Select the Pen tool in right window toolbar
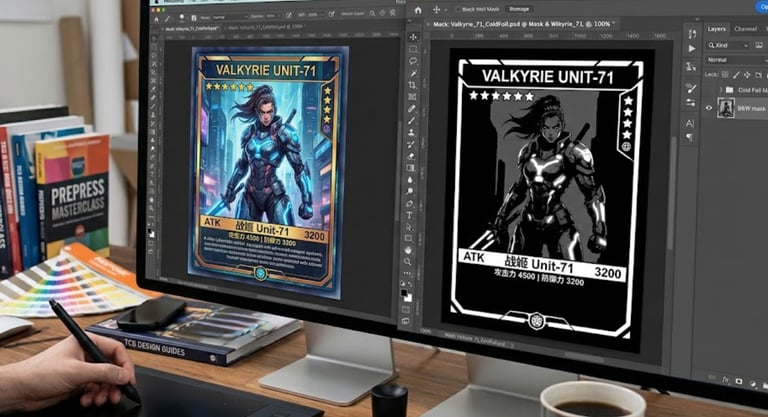Image resolution: width=768 pixels, height=417 pixels. point(409,203)
